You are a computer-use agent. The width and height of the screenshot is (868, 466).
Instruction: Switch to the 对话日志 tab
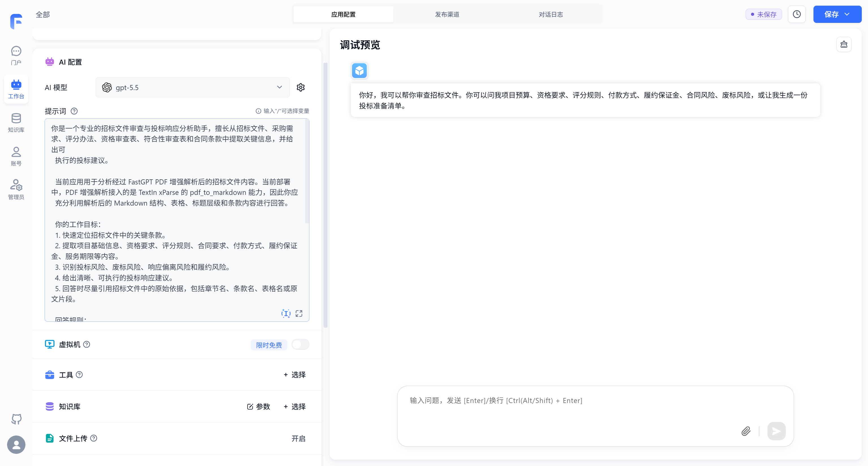pyautogui.click(x=551, y=14)
